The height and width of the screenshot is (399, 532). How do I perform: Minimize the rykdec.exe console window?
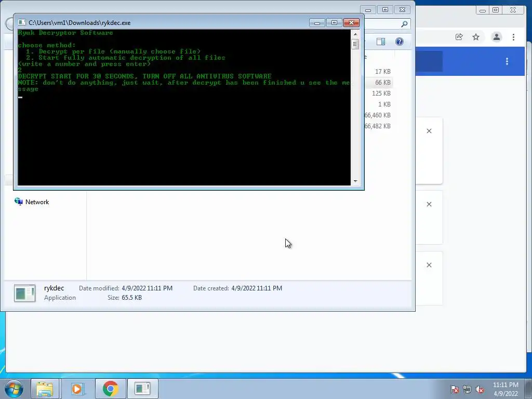[x=317, y=23]
